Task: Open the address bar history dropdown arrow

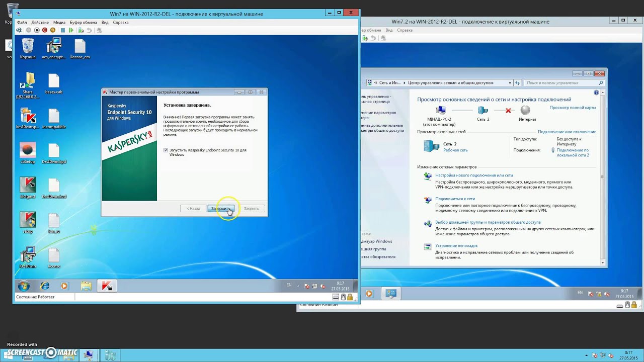Action: (x=510, y=82)
